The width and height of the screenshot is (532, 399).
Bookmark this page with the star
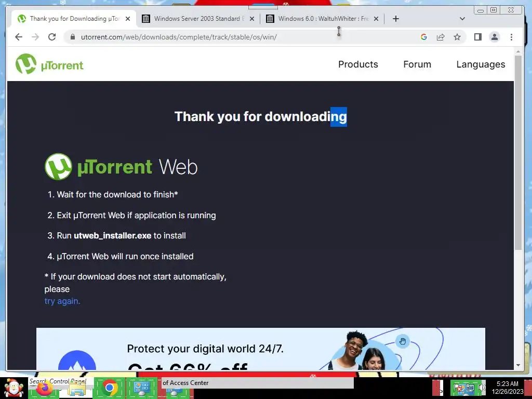pyautogui.click(x=457, y=37)
